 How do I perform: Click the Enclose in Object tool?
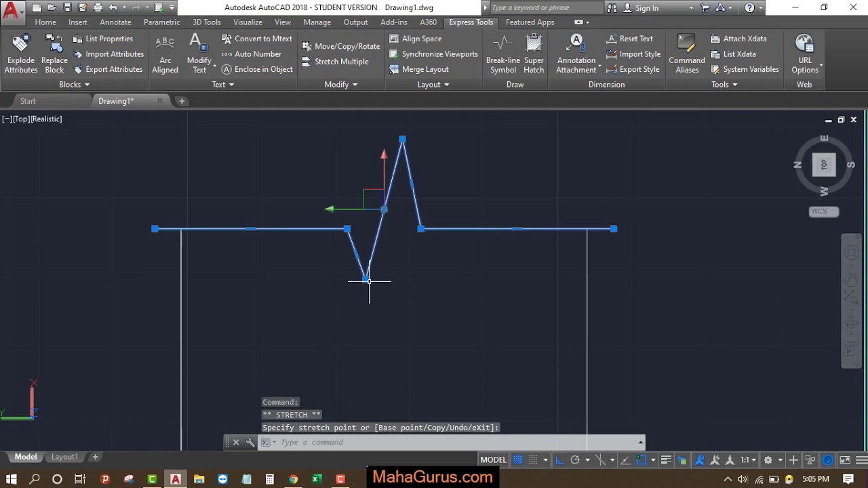tap(257, 69)
